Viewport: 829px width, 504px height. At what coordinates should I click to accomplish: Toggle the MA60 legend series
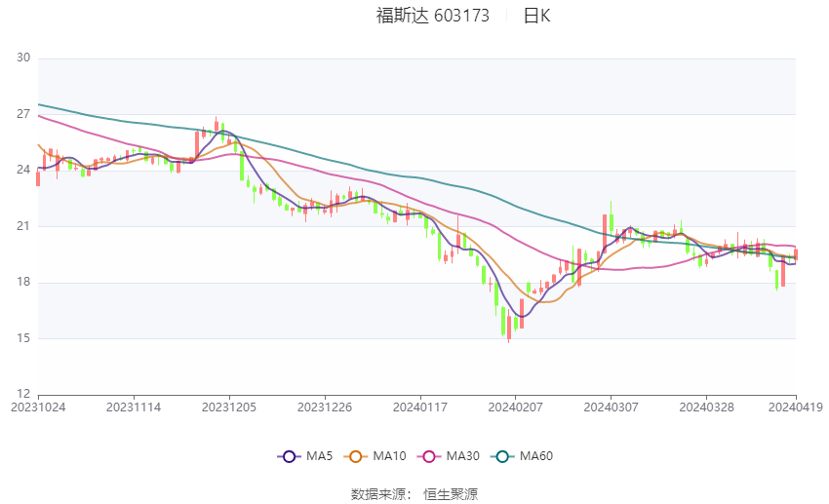pos(523,456)
